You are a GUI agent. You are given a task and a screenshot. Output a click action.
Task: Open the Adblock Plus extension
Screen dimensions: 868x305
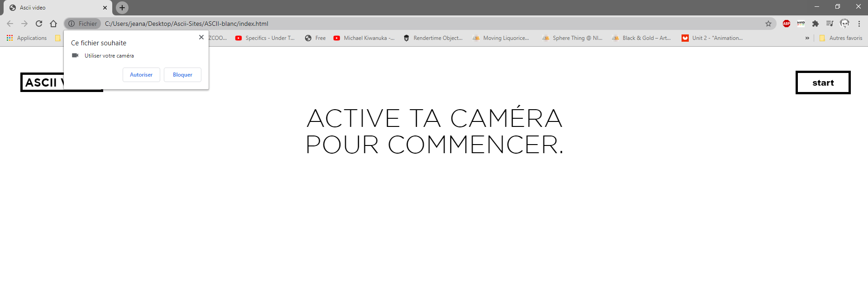[x=787, y=24]
